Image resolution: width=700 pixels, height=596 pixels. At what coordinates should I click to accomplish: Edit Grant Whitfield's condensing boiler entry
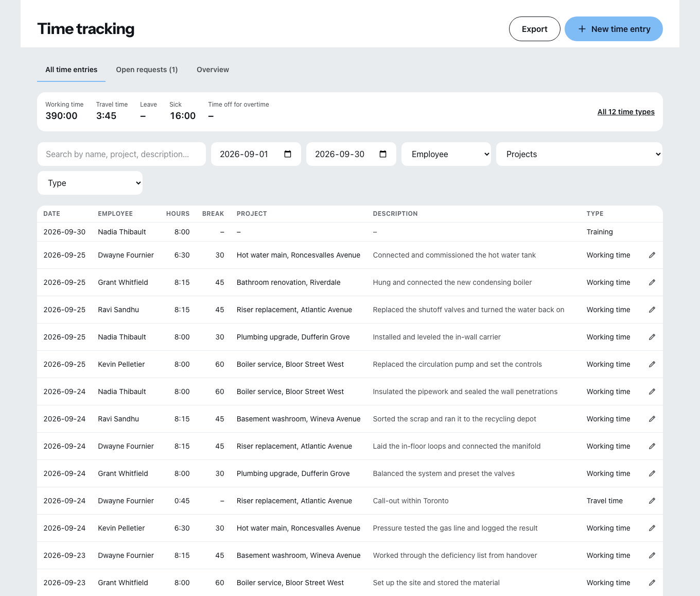click(x=652, y=282)
